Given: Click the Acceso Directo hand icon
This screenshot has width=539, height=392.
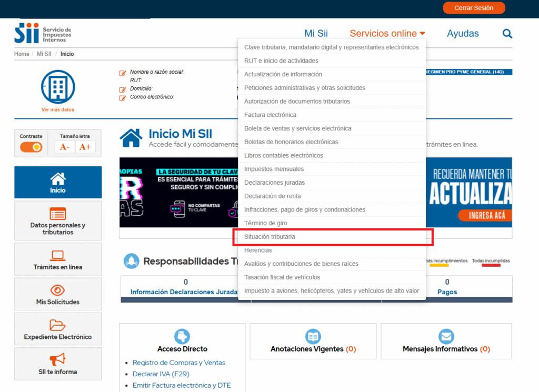Looking at the screenshot, I should tap(182, 336).
